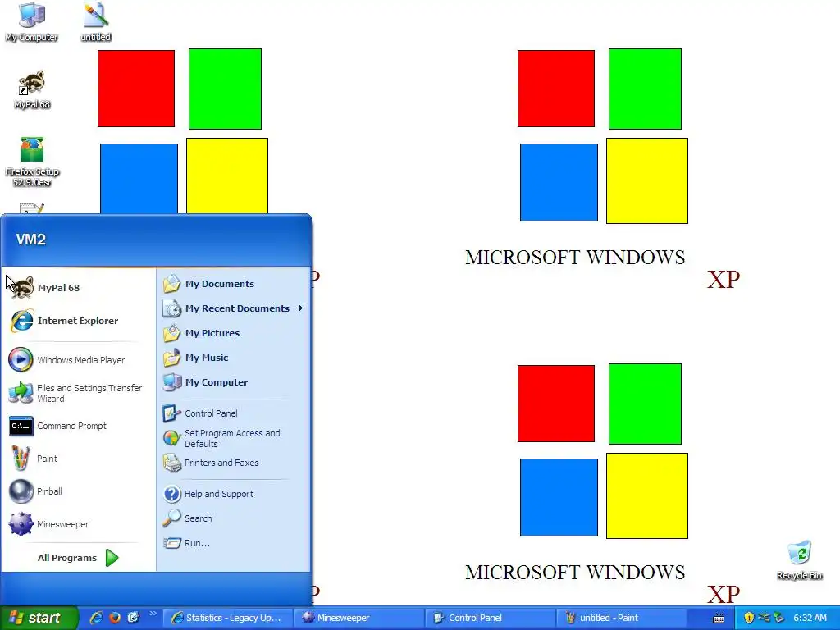Launch Firefox from Quick Launch bar
Screen dimensions: 840x630
pos(115,618)
